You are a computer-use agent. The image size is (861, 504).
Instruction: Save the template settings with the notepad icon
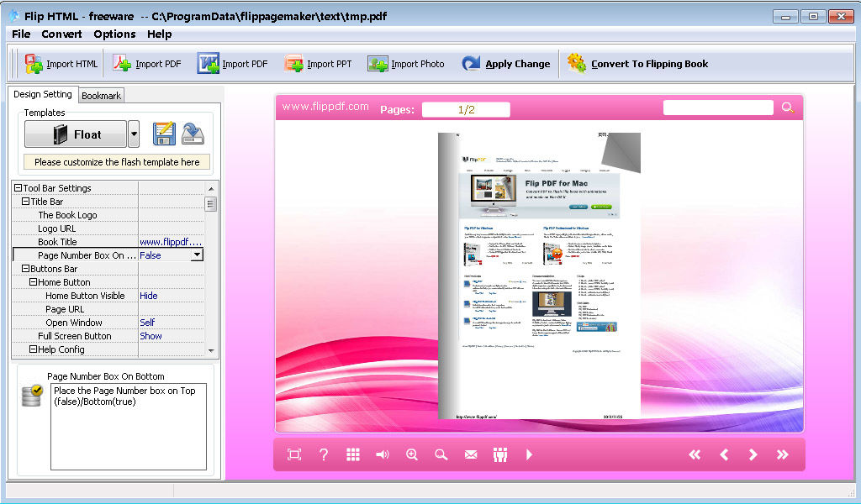pyautogui.click(x=164, y=134)
